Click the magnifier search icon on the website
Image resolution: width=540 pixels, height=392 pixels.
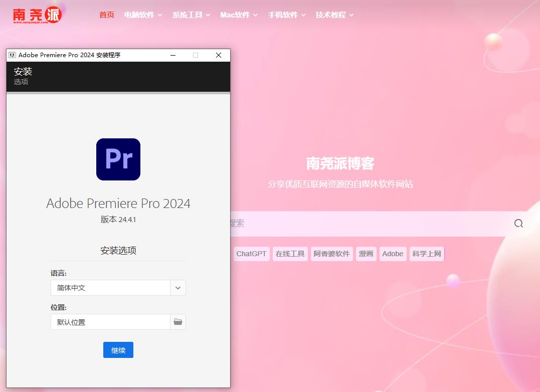click(x=518, y=224)
